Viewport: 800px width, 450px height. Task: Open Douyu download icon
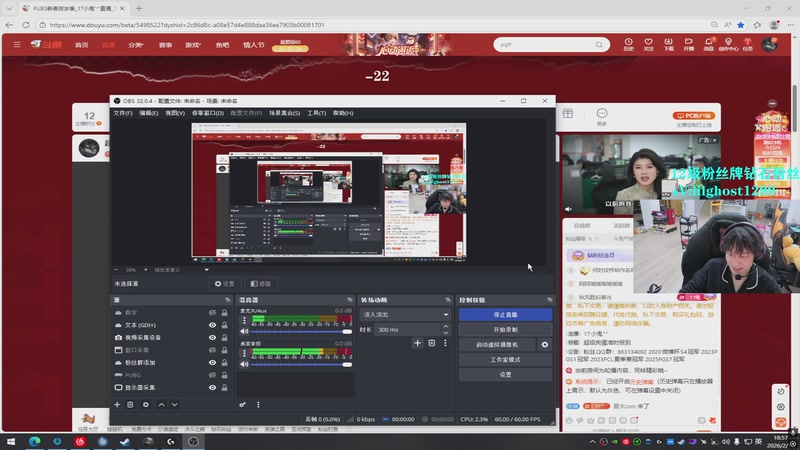tap(668, 44)
